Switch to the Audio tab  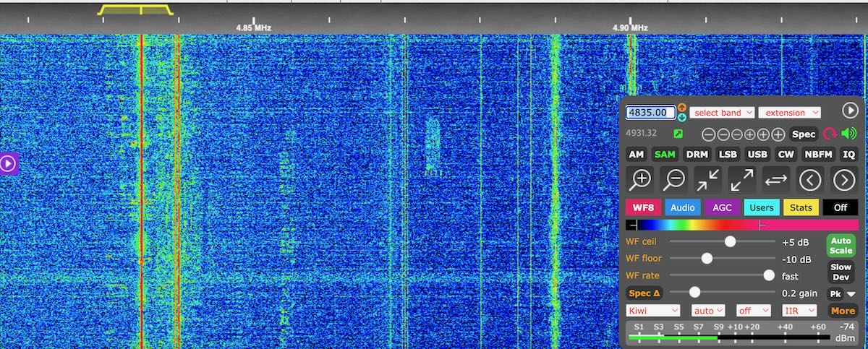[682, 207]
